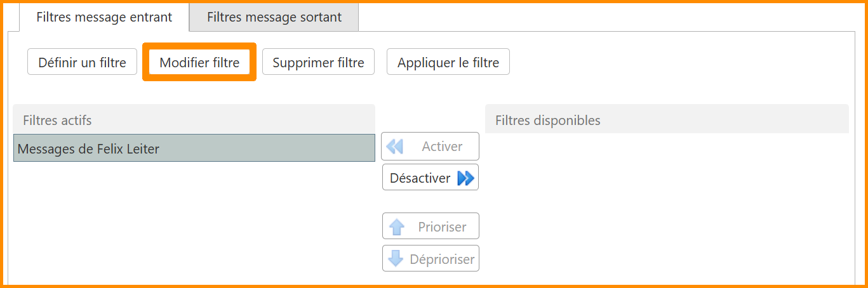Click the Appliquer le filtre button
Viewport: 868px width, 288px height.
coord(448,62)
